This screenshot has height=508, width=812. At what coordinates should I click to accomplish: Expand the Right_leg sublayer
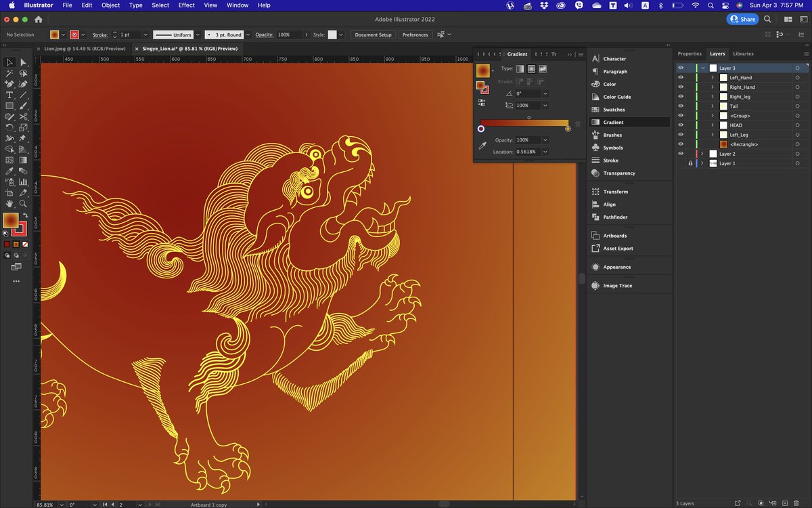pyautogui.click(x=713, y=97)
